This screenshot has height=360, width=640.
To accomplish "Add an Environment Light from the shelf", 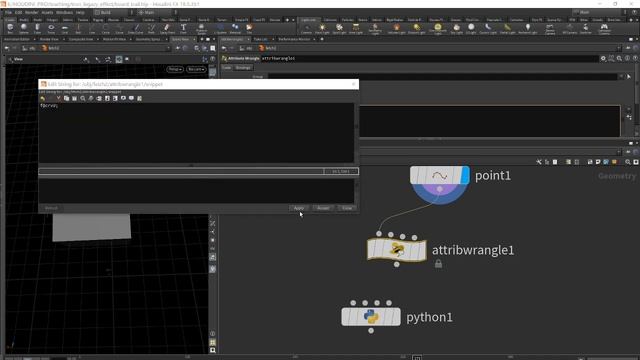I will (438, 29).
